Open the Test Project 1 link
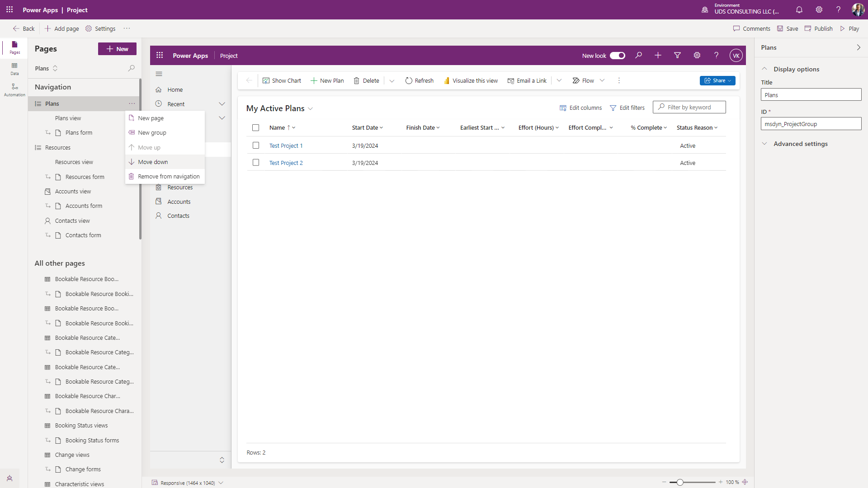The image size is (868, 488). click(286, 145)
